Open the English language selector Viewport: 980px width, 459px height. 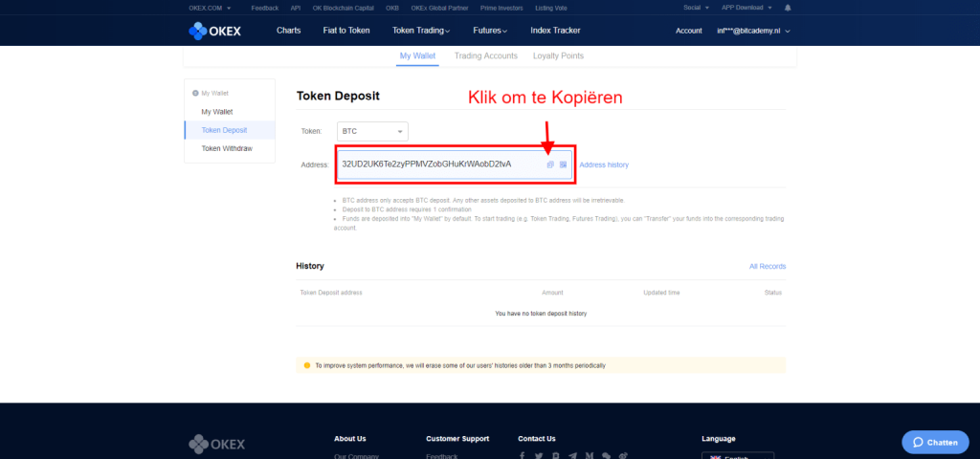pyautogui.click(x=738, y=456)
